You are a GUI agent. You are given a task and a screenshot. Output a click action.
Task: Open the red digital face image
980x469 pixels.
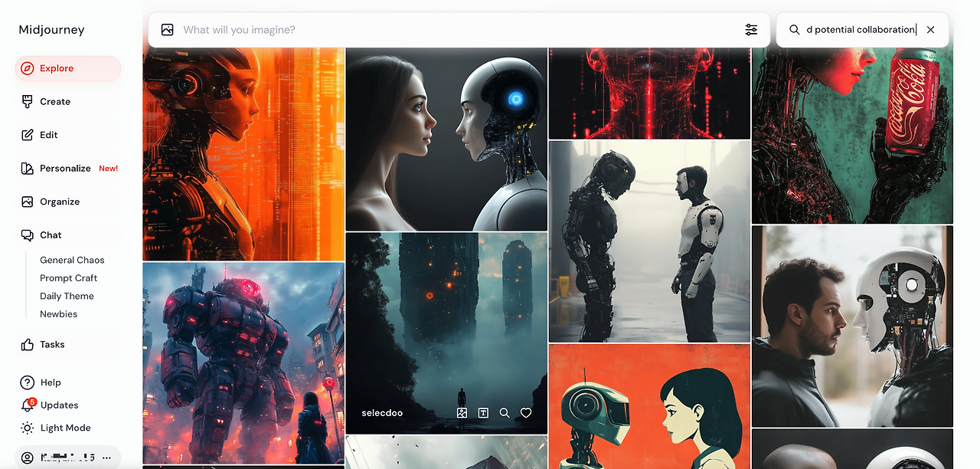point(649,93)
